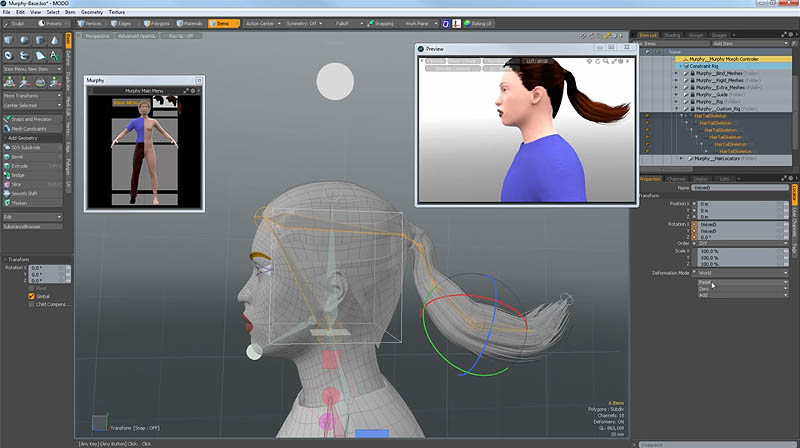Activate the Extrude tool
The image size is (800, 448).
(x=18, y=165)
